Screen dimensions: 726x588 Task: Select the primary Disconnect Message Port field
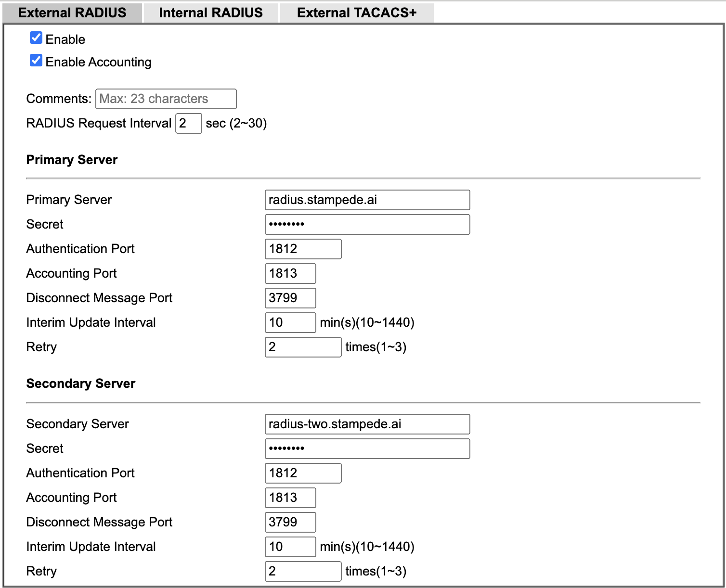tap(290, 298)
